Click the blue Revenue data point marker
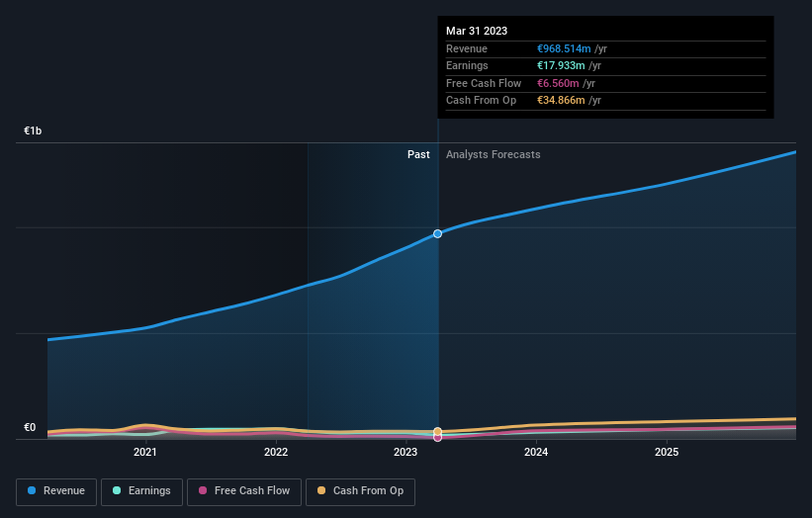 coord(437,234)
